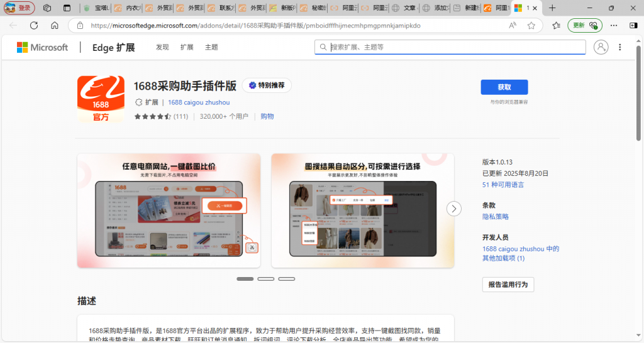The width and height of the screenshot is (644, 343).
Task: Click the 1688采购助手插件版 title
Action: [185, 85]
